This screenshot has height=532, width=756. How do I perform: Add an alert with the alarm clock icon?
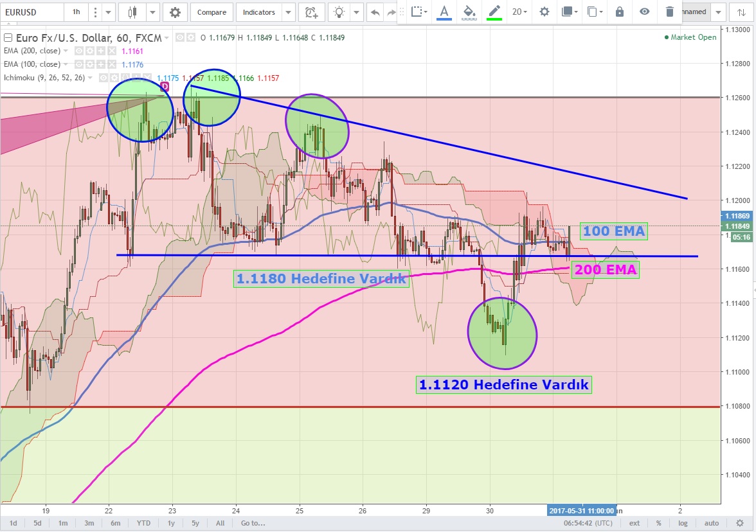coord(311,12)
